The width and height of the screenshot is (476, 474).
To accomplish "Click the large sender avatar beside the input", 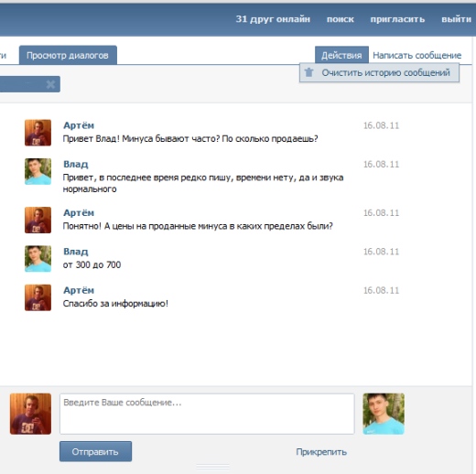I will click(30, 414).
